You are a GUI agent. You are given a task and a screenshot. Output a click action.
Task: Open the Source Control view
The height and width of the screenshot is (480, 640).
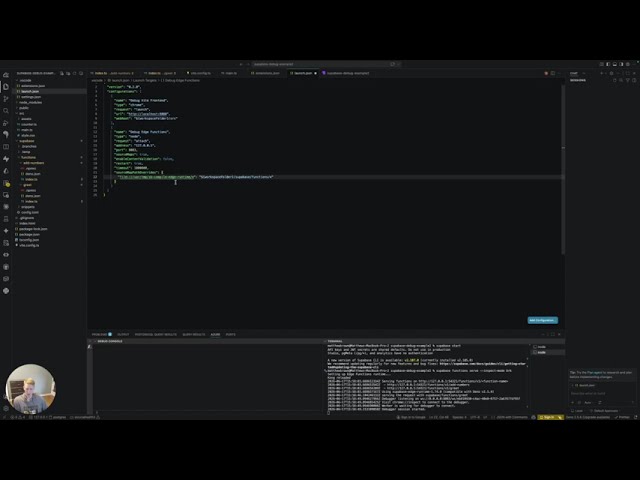click(6, 99)
